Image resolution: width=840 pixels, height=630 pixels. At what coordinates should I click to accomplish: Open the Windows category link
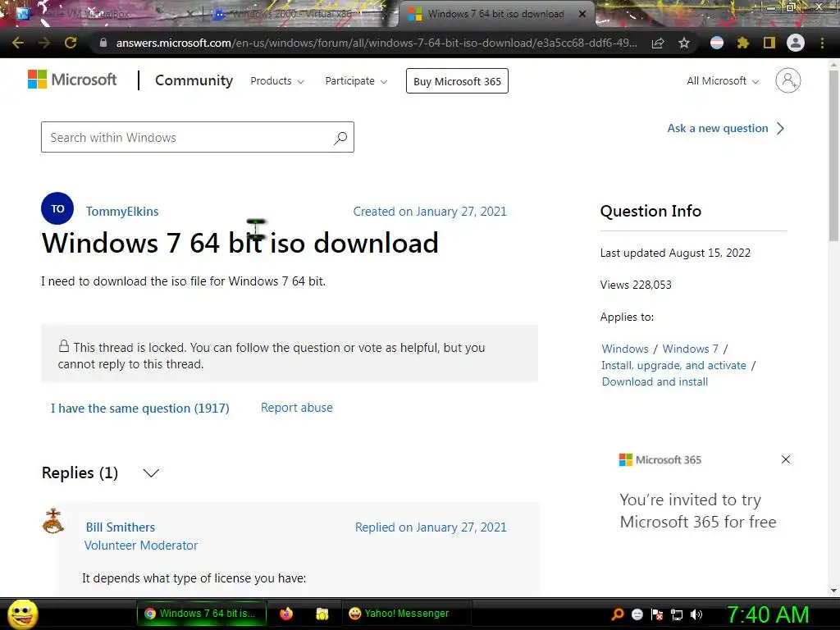(x=625, y=349)
